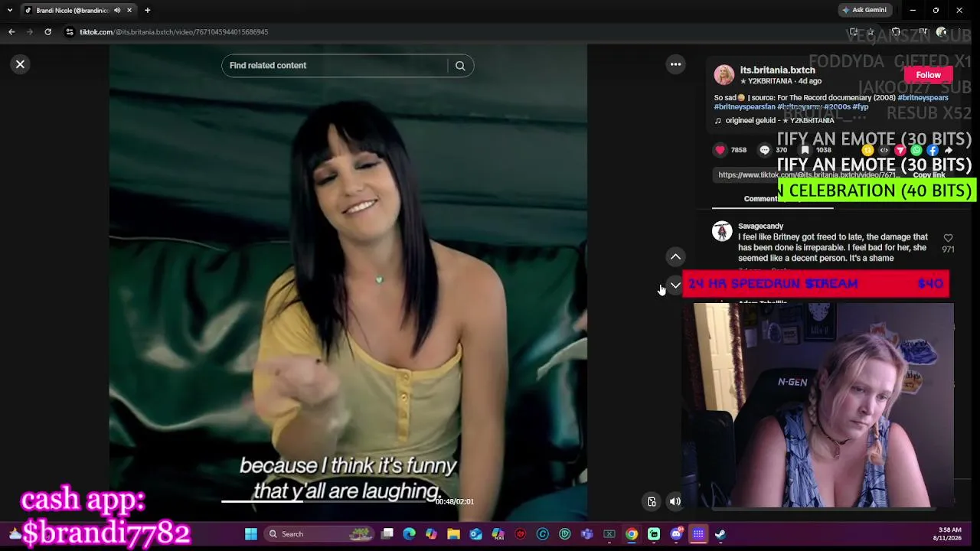Open the browser tab search dropdown
This screenshot has height=551, width=980.
point(10,11)
